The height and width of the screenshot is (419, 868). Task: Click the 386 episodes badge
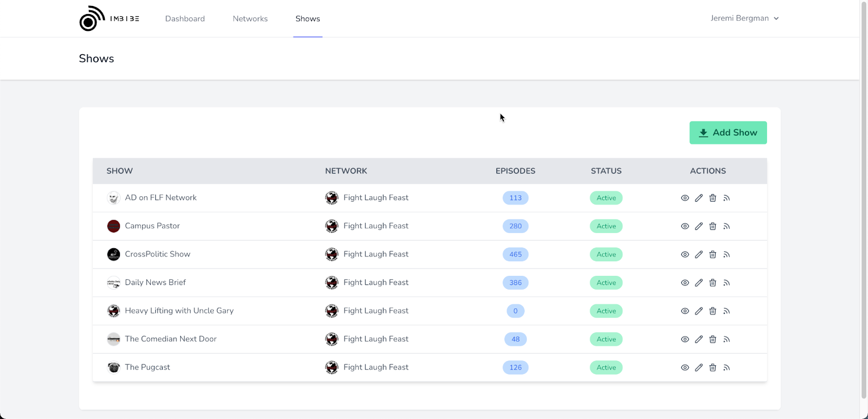point(515,282)
